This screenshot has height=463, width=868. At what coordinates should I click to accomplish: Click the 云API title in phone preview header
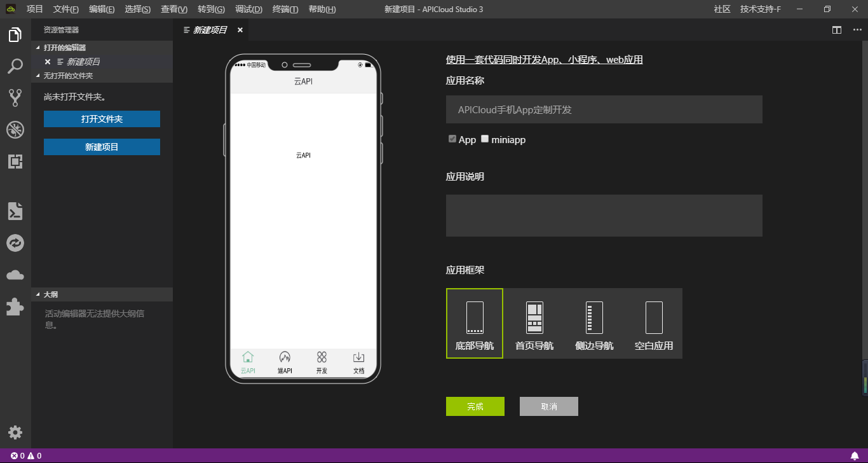303,81
